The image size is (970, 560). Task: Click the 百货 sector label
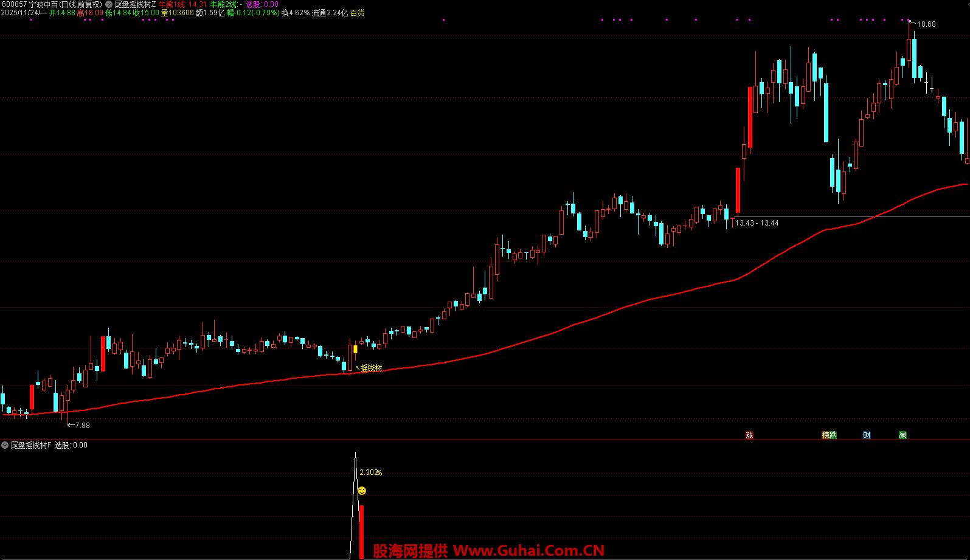click(x=357, y=13)
